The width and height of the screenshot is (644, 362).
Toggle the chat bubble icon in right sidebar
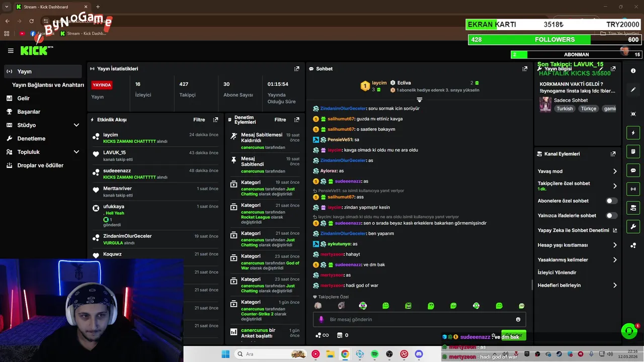633,170
